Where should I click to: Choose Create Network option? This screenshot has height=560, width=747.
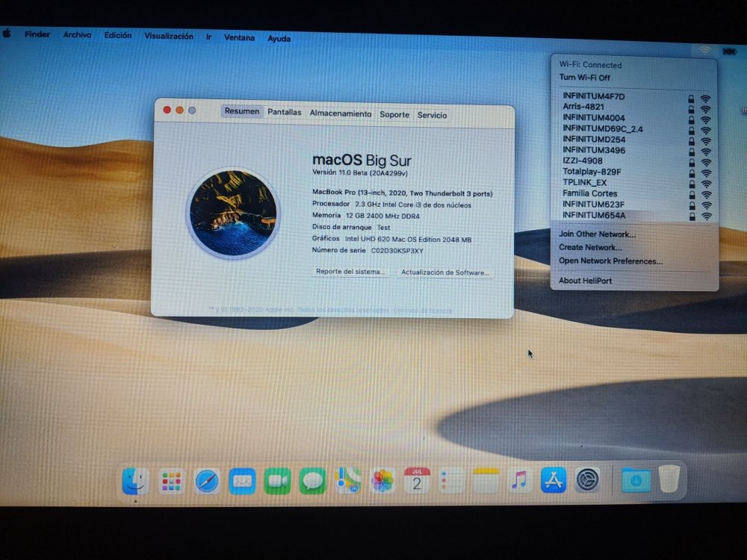point(590,248)
